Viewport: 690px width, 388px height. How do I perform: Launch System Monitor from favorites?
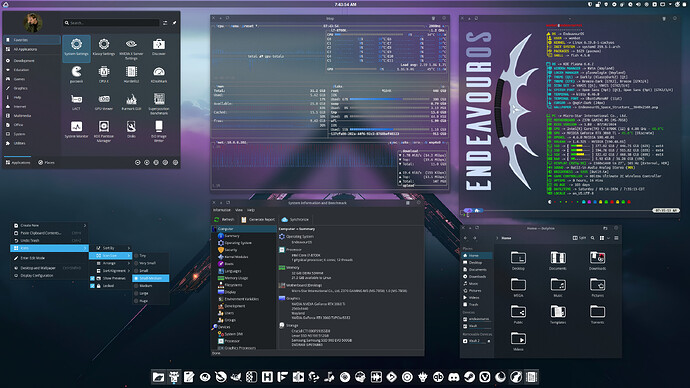click(x=76, y=130)
